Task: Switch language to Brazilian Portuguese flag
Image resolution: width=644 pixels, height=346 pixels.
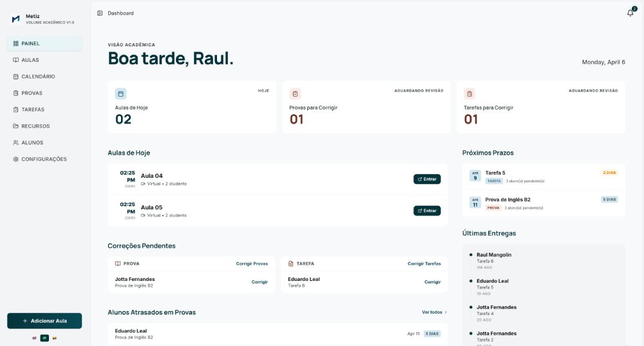Action: pos(44,338)
